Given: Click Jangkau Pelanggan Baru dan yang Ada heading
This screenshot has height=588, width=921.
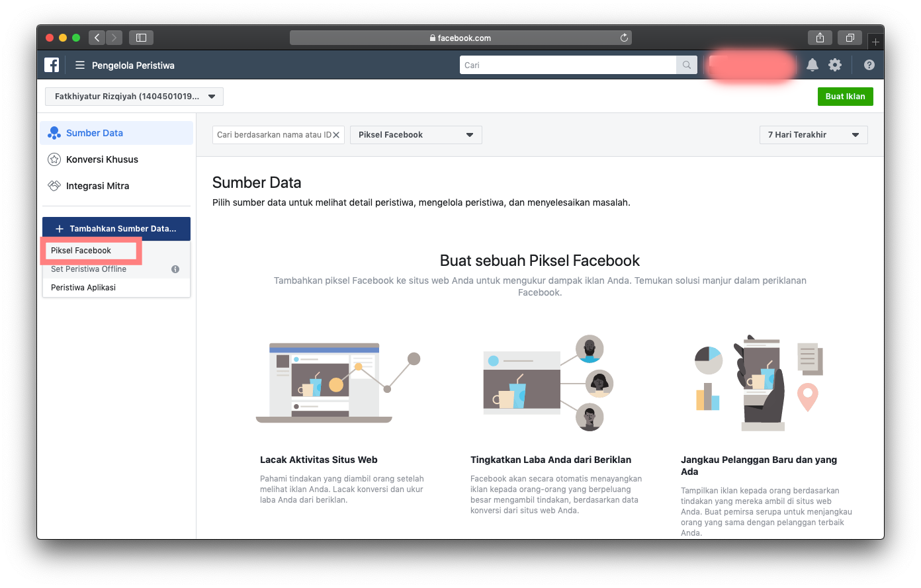Looking at the screenshot, I should tap(759, 466).
